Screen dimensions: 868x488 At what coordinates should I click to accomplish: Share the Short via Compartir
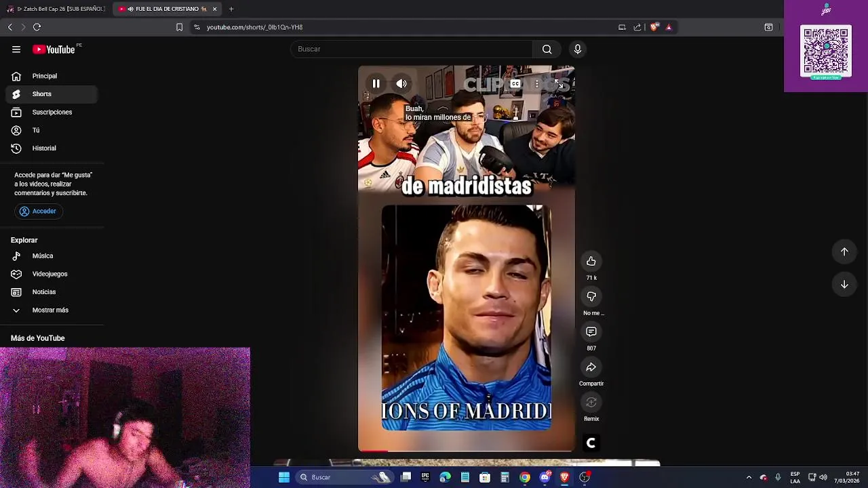(x=591, y=367)
